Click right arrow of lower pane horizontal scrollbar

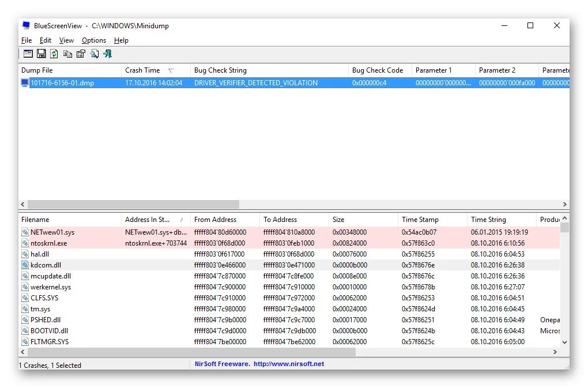pyautogui.click(x=555, y=352)
